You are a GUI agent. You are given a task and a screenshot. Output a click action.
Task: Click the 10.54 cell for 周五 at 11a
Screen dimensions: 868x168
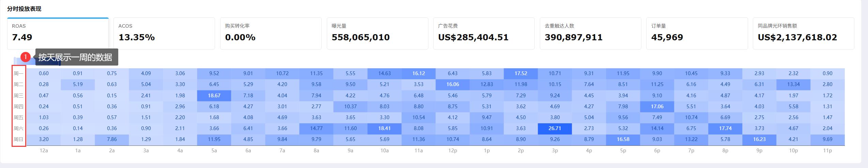pos(418,117)
